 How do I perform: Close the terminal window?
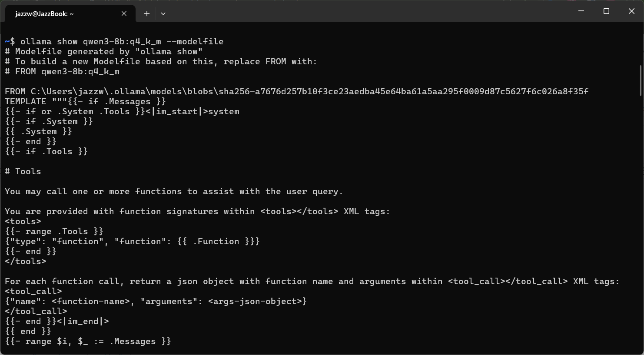(x=631, y=11)
